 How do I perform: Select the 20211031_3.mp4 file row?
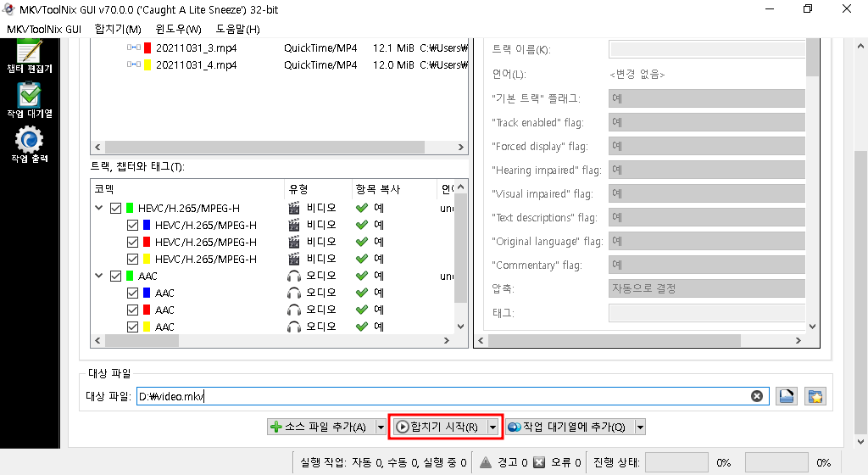[x=280, y=48]
